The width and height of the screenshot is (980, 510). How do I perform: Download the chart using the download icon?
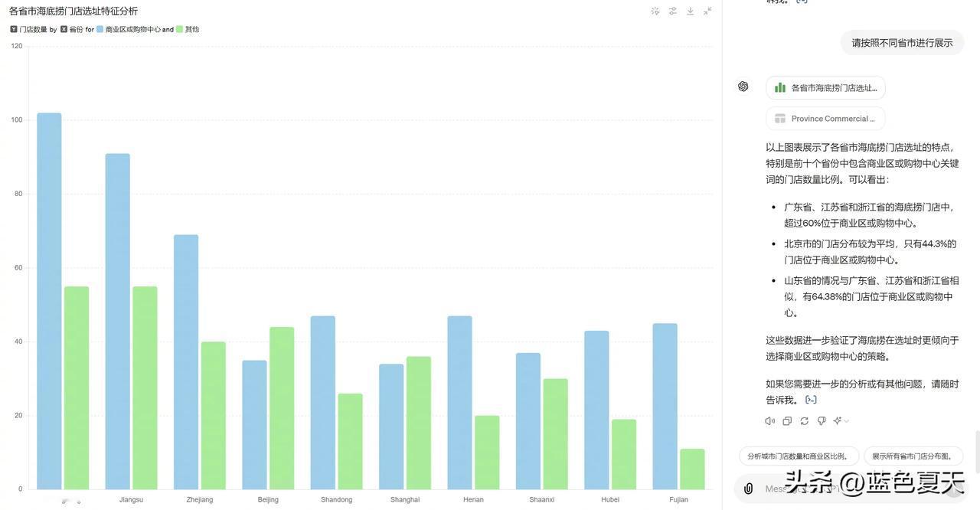point(691,11)
